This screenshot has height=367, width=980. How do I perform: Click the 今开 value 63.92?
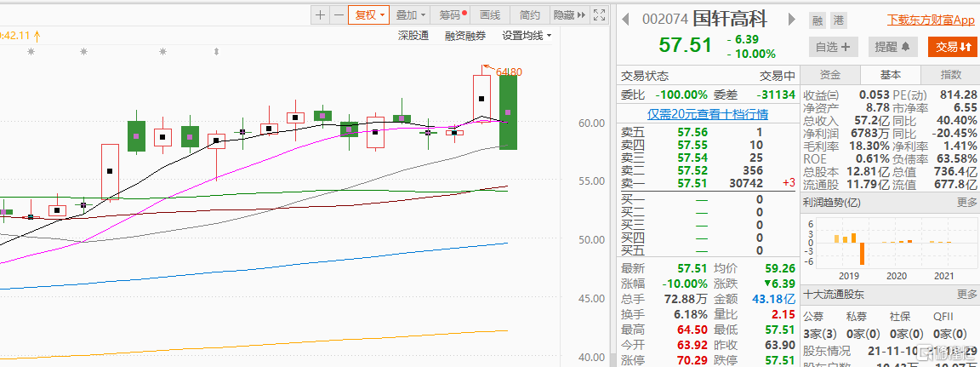[692, 345]
